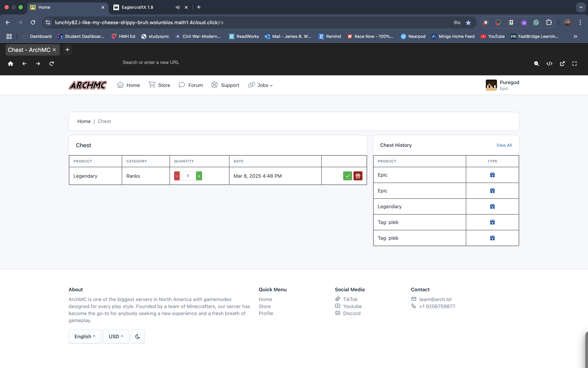Image resolution: width=588 pixels, height=368 pixels.
Task: Open Chrome three-dot menu
Action: [580, 22]
